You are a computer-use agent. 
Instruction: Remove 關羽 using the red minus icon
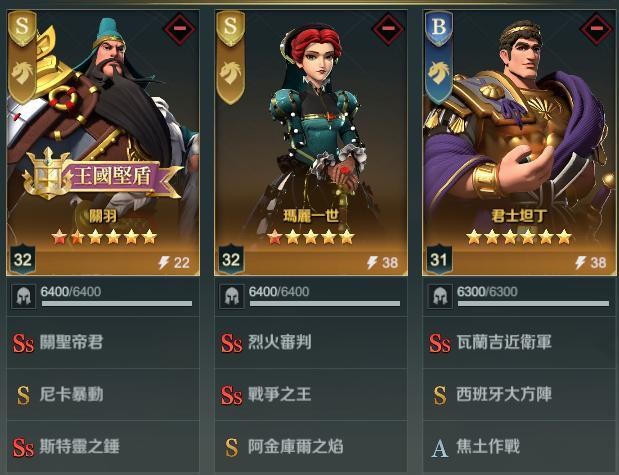[x=180, y=28]
